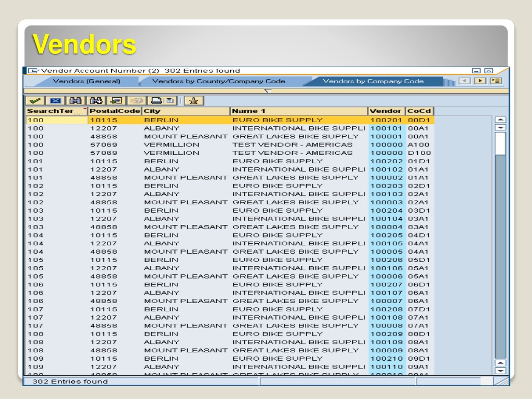
Task: Open personal value list stamp icon
Action: [194, 101]
